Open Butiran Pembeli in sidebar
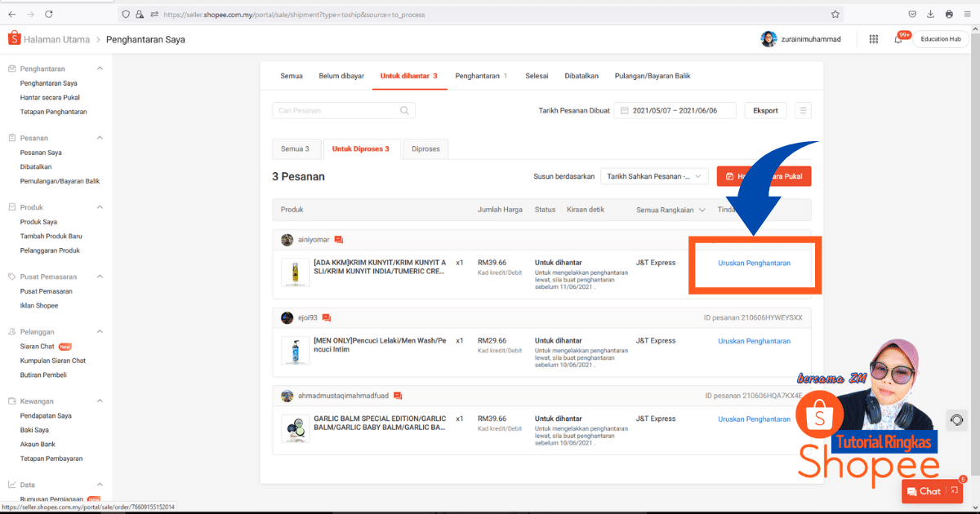980x514 pixels. 43,374
